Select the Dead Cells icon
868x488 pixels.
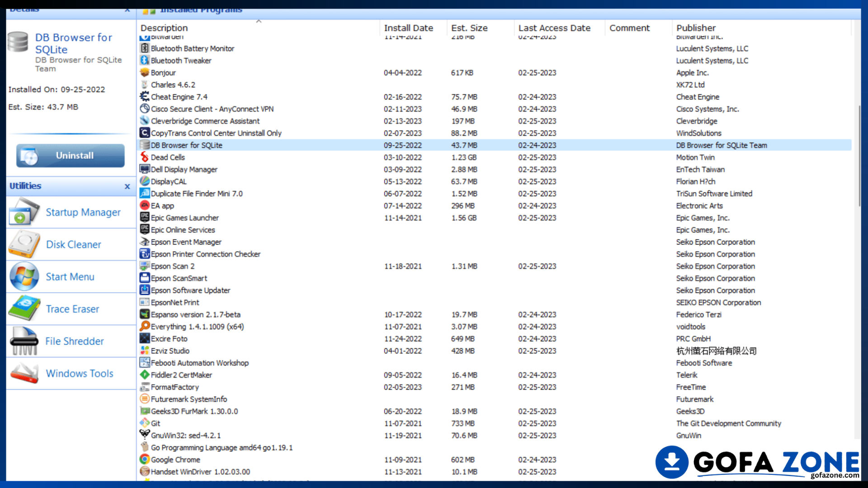pos(145,157)
